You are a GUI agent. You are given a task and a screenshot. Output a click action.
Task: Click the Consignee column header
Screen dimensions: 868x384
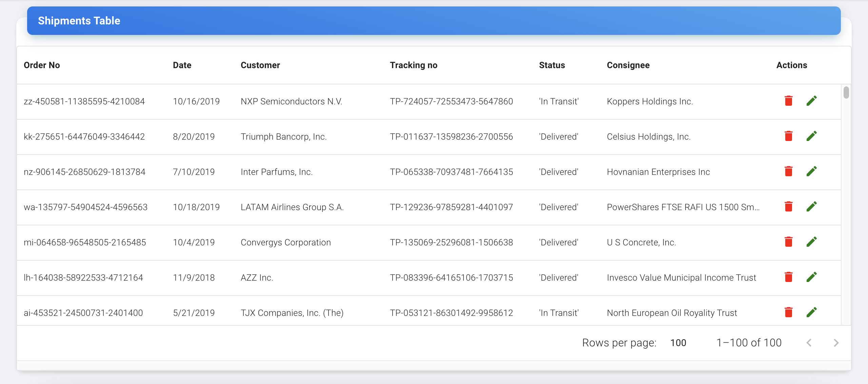pos(628,65)
